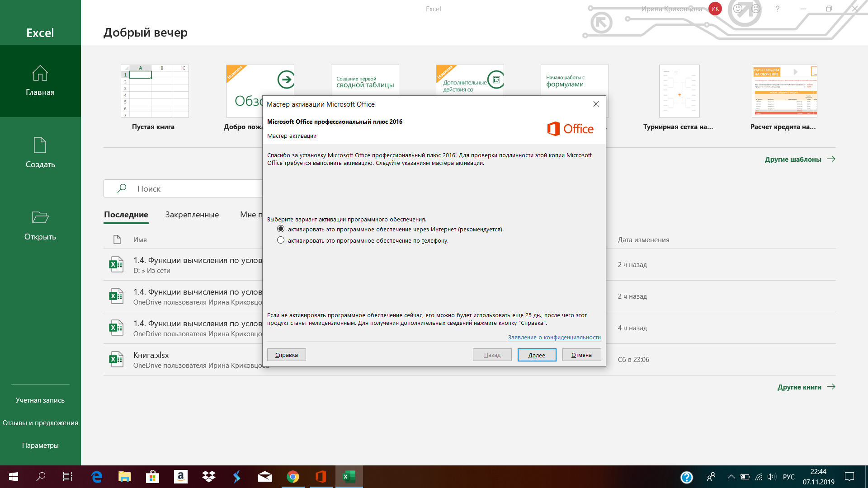The image size is (868, 488).
Task: Close the activation wizard dialog
Action: [596, 104]
